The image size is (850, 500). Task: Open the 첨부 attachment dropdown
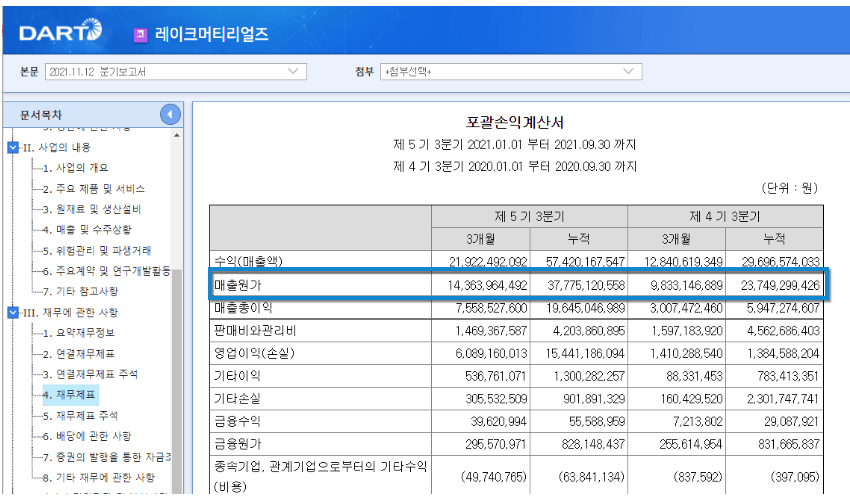point(511,72)
